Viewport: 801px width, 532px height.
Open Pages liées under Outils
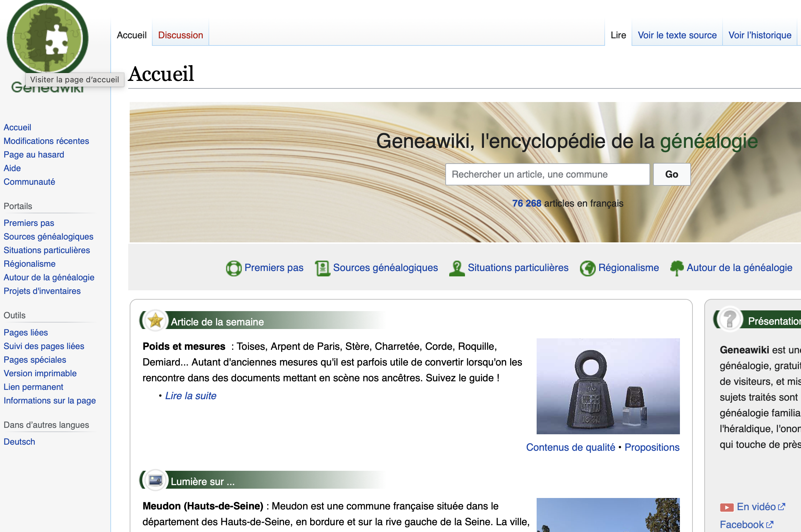[25, 333]
